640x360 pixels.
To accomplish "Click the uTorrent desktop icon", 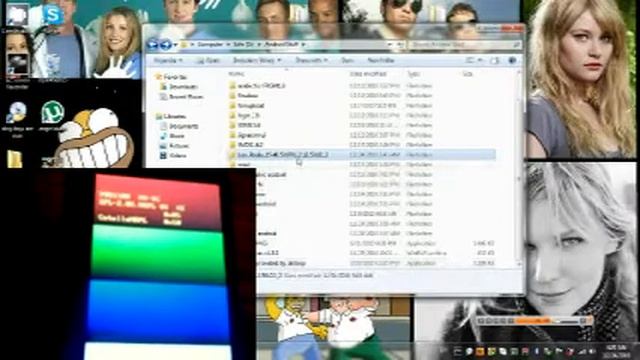I will (52, 112).
